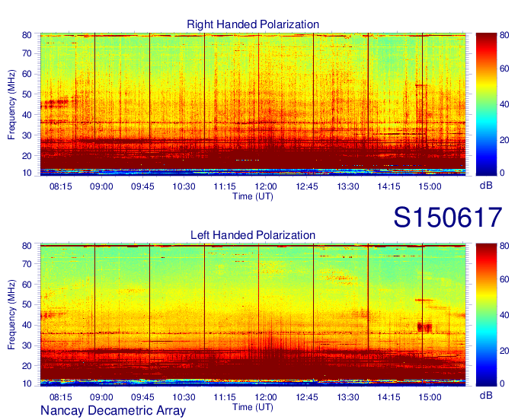This screenshot has height=420, width=518.
Task: Click the color scale bar of upper plot
Action: [x=486, y=104]
